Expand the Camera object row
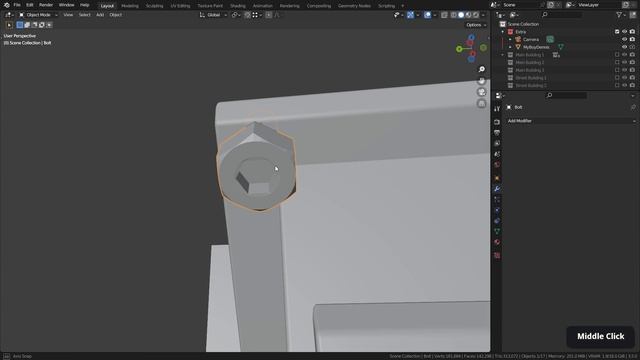The height and width of the screenshot is (360, 640). click(510, 40)
